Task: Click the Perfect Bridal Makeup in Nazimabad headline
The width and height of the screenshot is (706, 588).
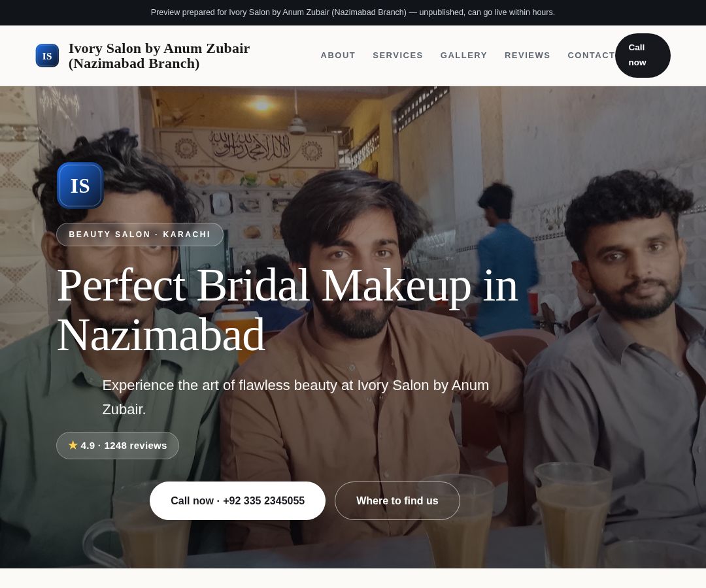Action: [x=287, y=310]
